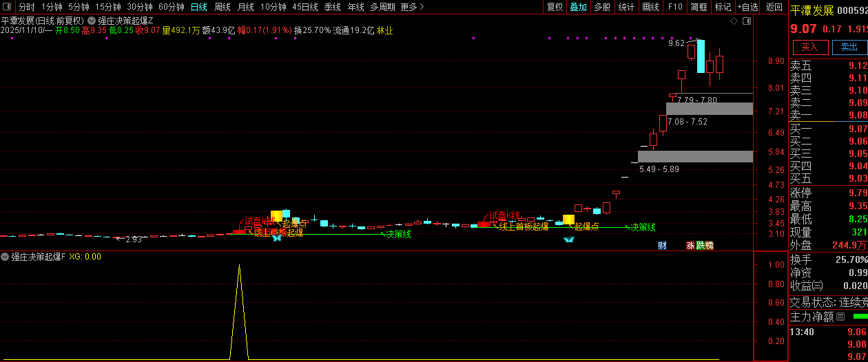Click the 13:40 tick trade row
The height and width of the screenshot is (362, 868).
coord(828,332)
